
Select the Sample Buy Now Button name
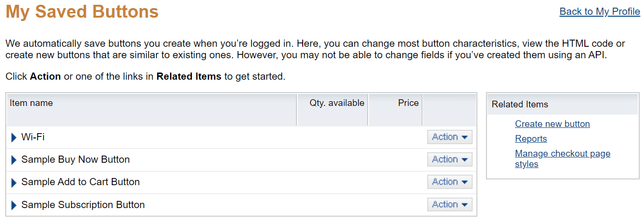tap(75, 159)
